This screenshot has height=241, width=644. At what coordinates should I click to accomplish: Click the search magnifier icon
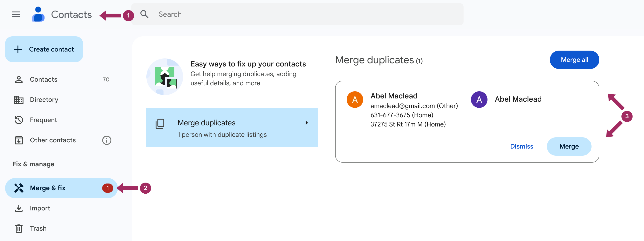click(x=144, y=14)
